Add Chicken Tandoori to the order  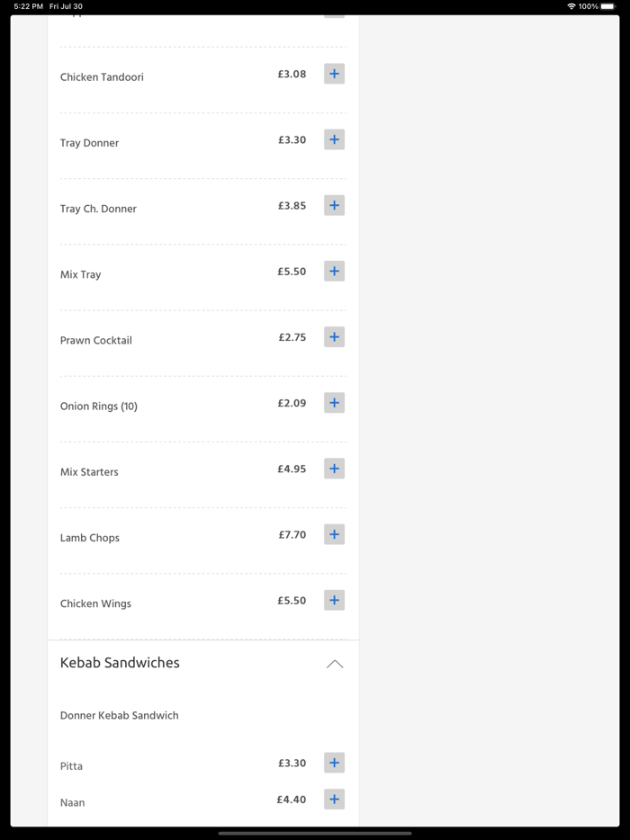tap(334, 74)
